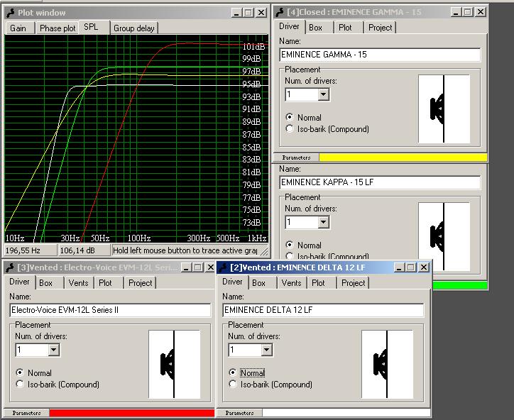Maximize the Plot window
The image size is (514, 420).
coord(248,13)
